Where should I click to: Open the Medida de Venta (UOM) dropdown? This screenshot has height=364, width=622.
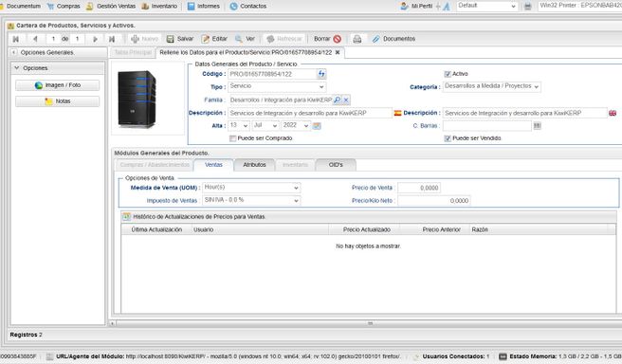pyautogui.click(x=296, y=188)
